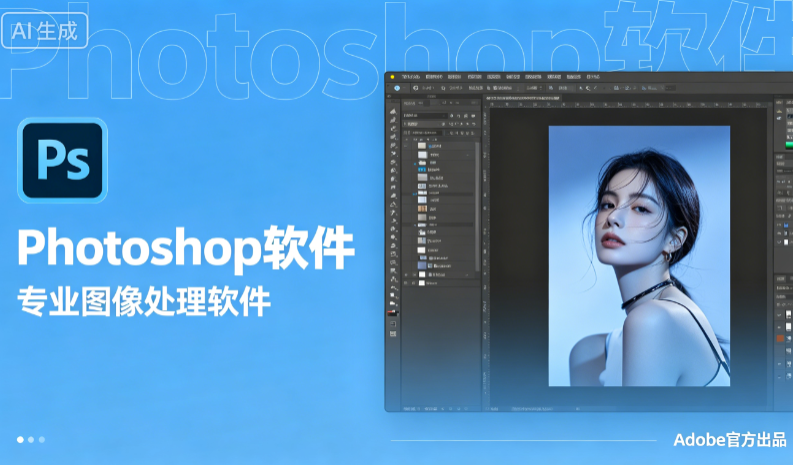This screenshot has width=793, height=465.
Task: Click the AI生成 badge
Action: (45, 31)
